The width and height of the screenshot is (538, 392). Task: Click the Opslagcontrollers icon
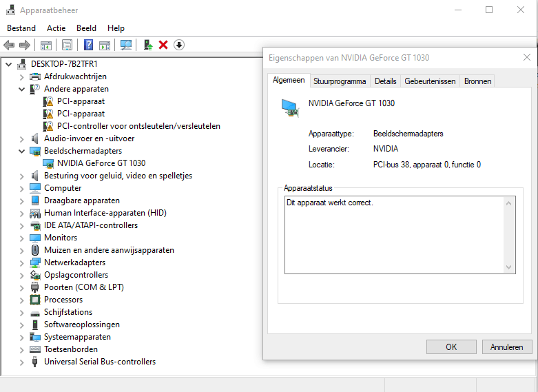click(x=35, y=275)
